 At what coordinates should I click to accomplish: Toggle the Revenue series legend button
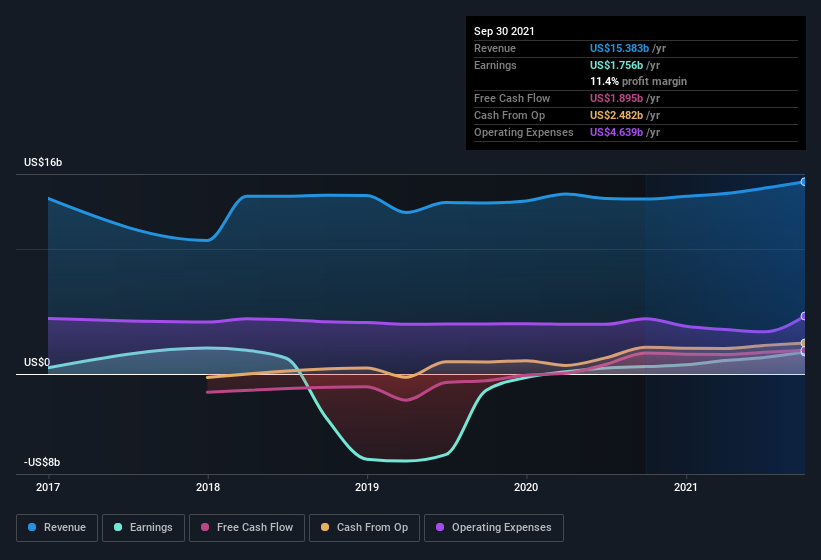57,528
